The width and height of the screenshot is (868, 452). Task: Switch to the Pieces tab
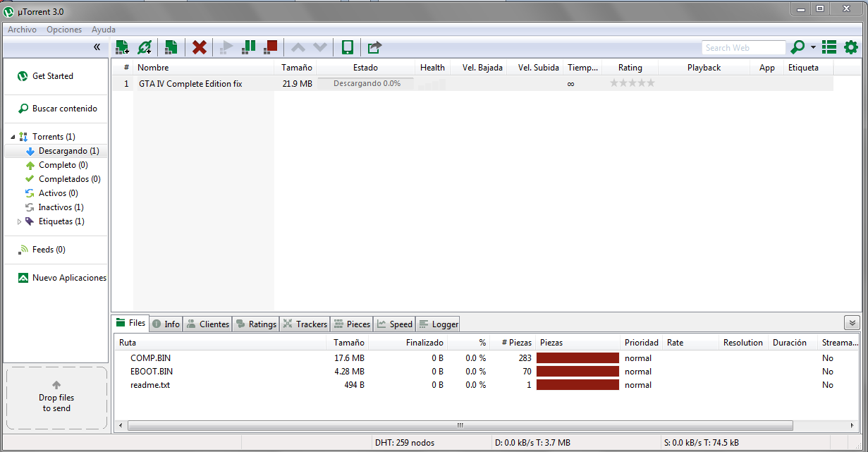(x=351, y=324)
